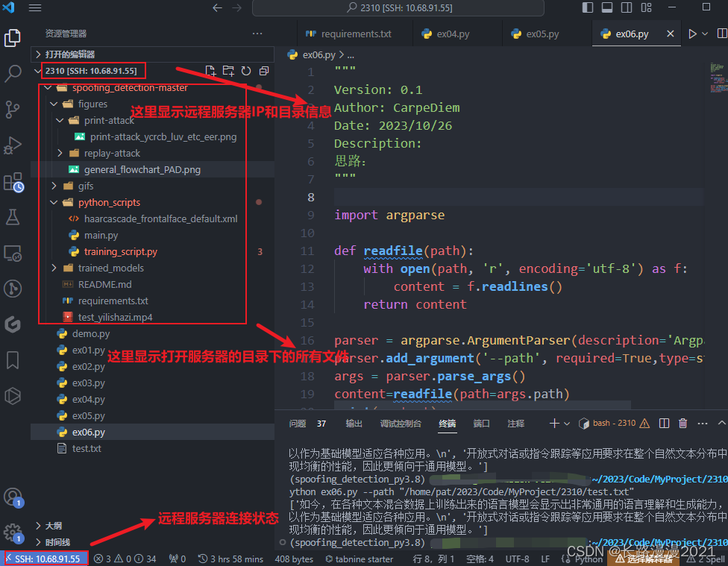Kill the terminal with the trash icon
The image size is (728, 566).
click(682, 423)
